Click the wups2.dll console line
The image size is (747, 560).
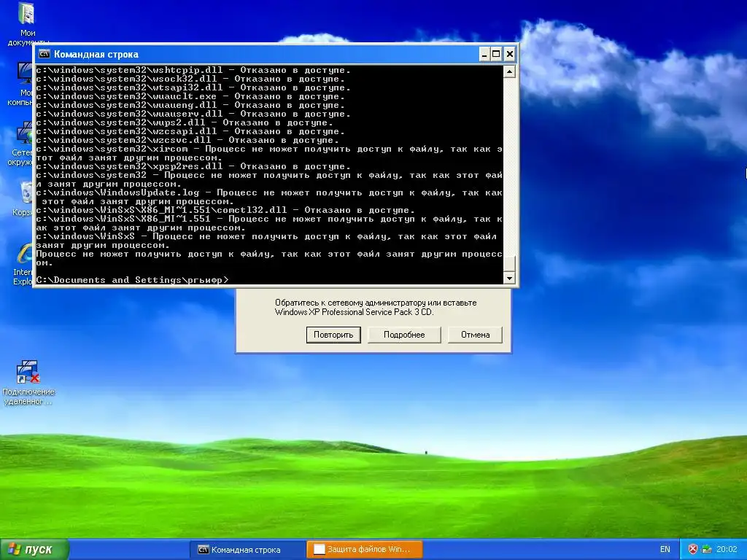point(185,122)
